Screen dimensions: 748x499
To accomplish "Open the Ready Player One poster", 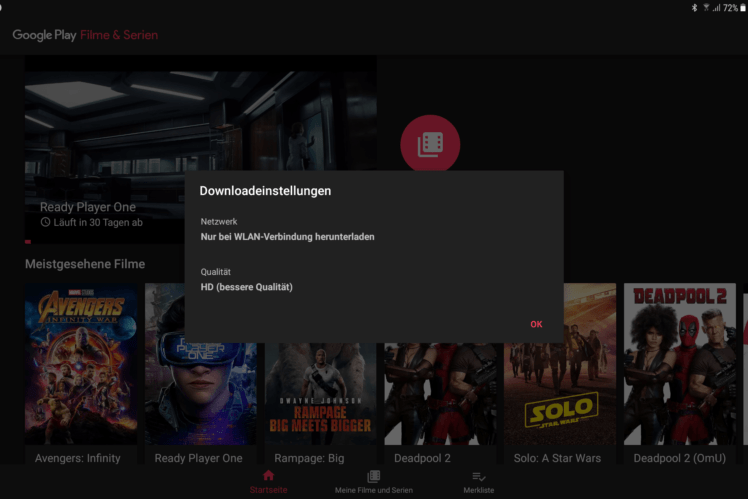I will click(x=201, y=394).
